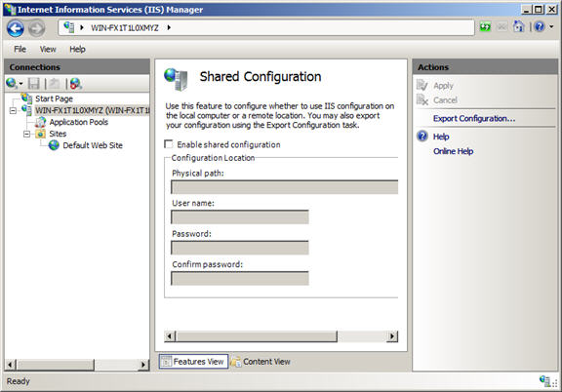
Task: Open the Help question mark toolbar icon
Action: (x=540, y=26)
